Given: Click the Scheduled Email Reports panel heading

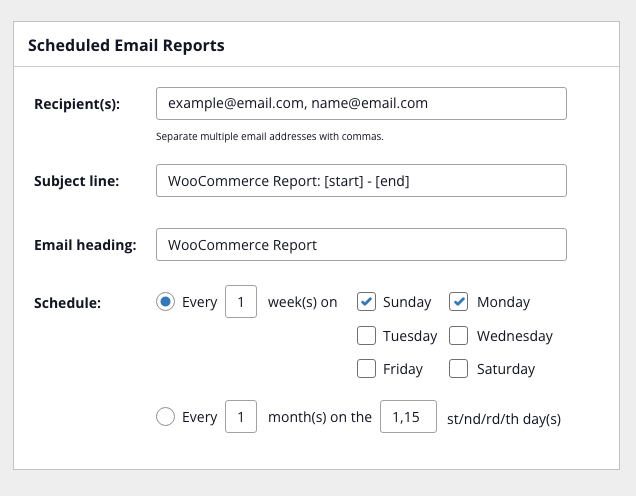Looking at the screenshot, I should (x=126, y=45).
